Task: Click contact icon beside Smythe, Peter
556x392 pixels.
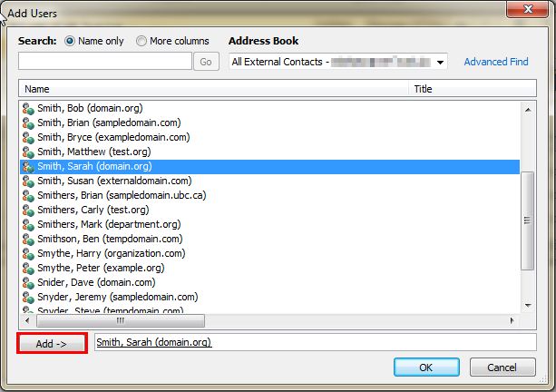Action: (28, 268)
